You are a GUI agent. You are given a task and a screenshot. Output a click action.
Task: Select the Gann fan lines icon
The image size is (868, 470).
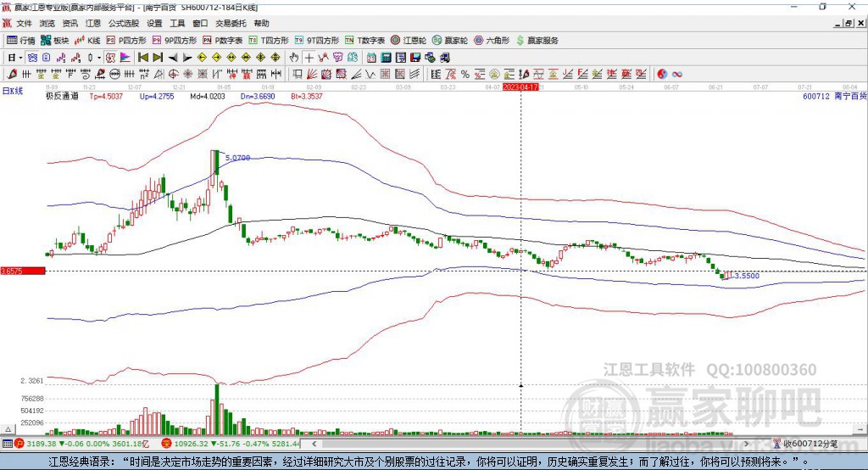[x=312, y=74]
